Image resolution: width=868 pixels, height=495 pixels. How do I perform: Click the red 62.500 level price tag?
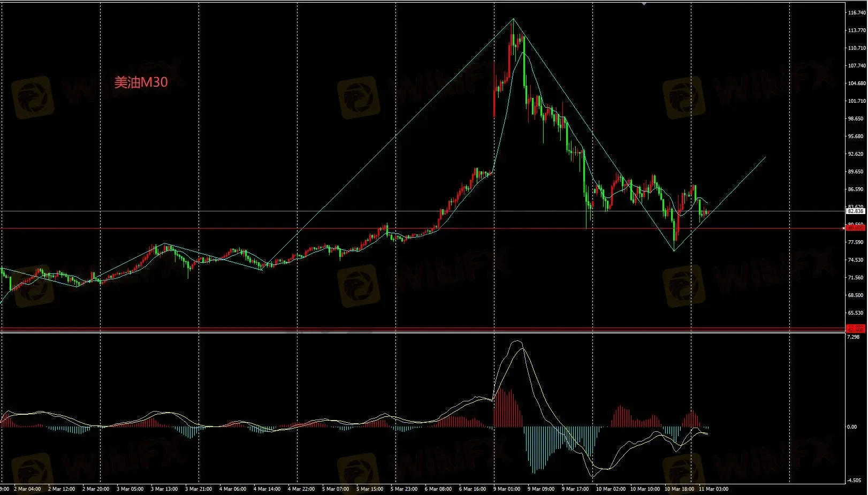pos(856,329)
